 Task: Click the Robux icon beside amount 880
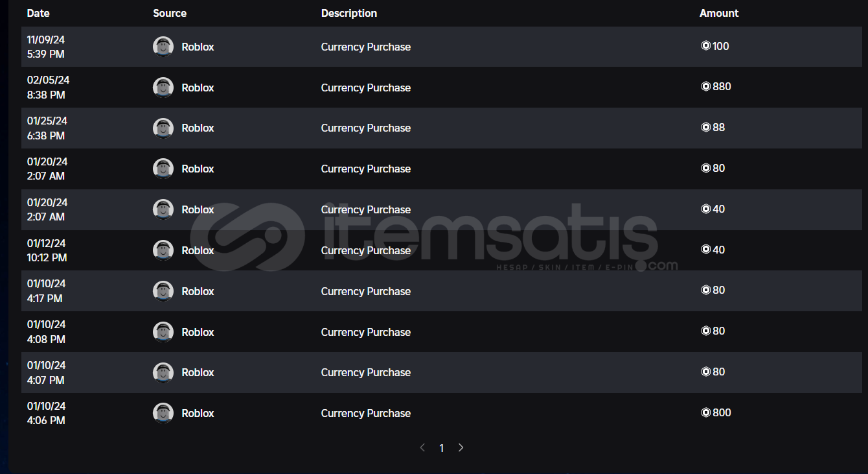point(706,86)
